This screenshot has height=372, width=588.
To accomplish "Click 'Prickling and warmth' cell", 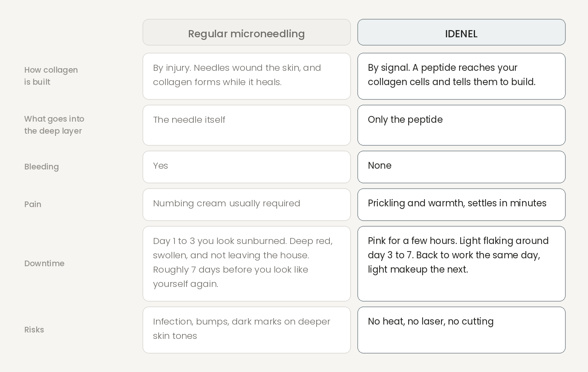I will tap(461, 205).
